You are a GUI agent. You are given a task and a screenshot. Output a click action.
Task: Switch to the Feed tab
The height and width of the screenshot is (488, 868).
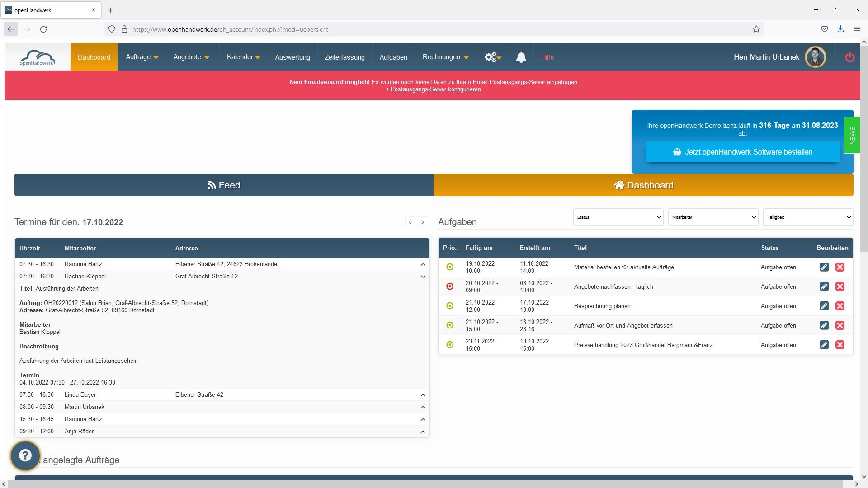click(x=224, y=185)
